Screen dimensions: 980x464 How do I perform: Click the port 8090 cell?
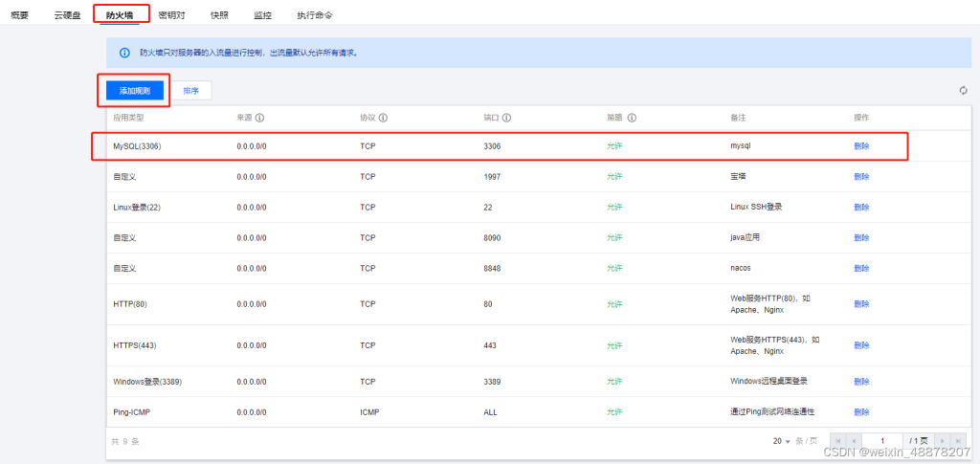[492, 238]
